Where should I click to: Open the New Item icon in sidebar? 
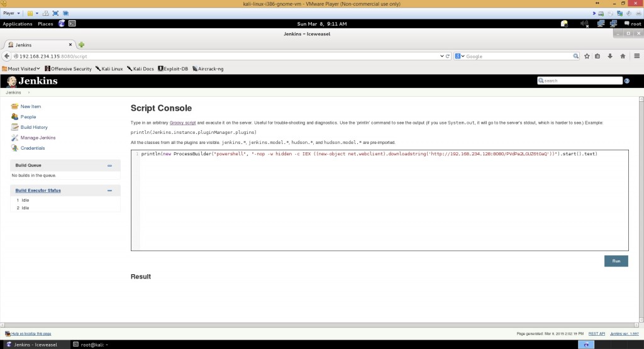(x=15, y=106)
